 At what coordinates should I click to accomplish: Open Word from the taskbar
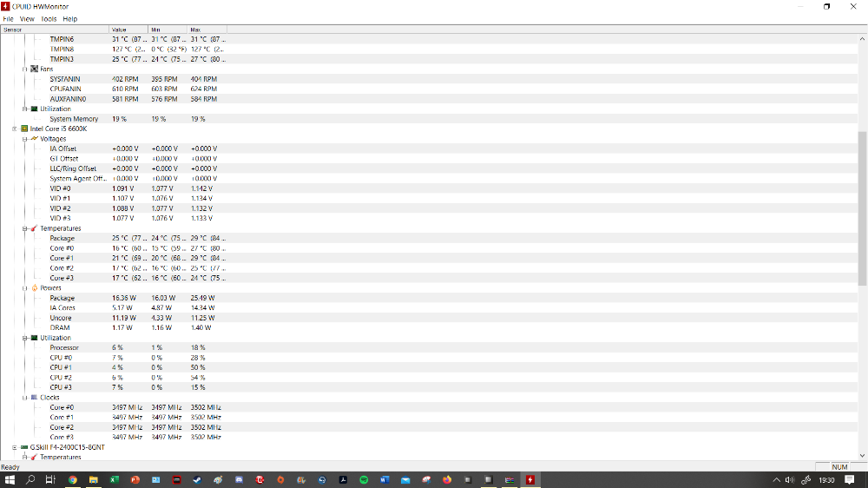coord(385,479)
